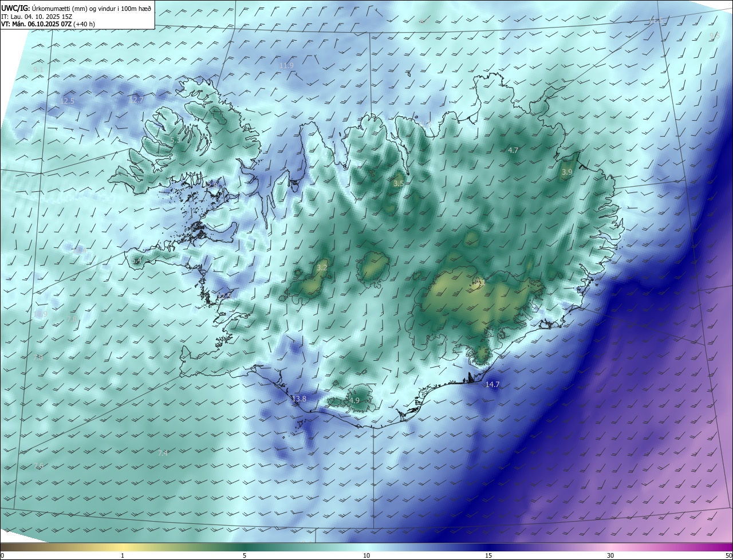The image size is (733, 560).
Task: Select the legend tick label 30
Action: [610, 555]
